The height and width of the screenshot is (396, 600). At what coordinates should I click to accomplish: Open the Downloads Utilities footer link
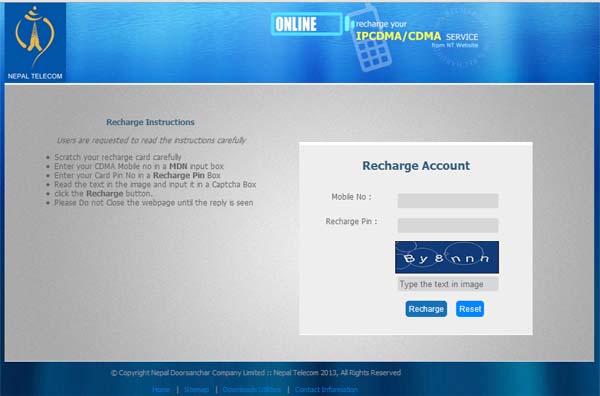point(251,389)
